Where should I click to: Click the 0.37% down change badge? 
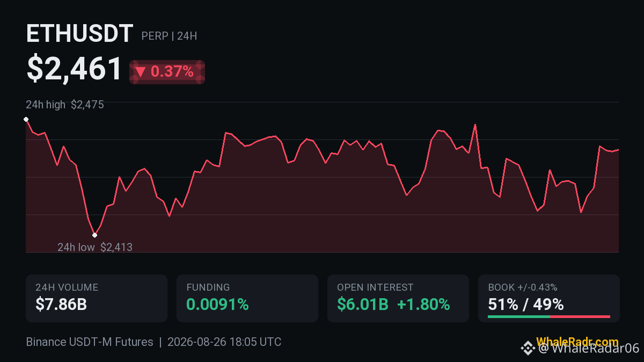tap(167, 72)
